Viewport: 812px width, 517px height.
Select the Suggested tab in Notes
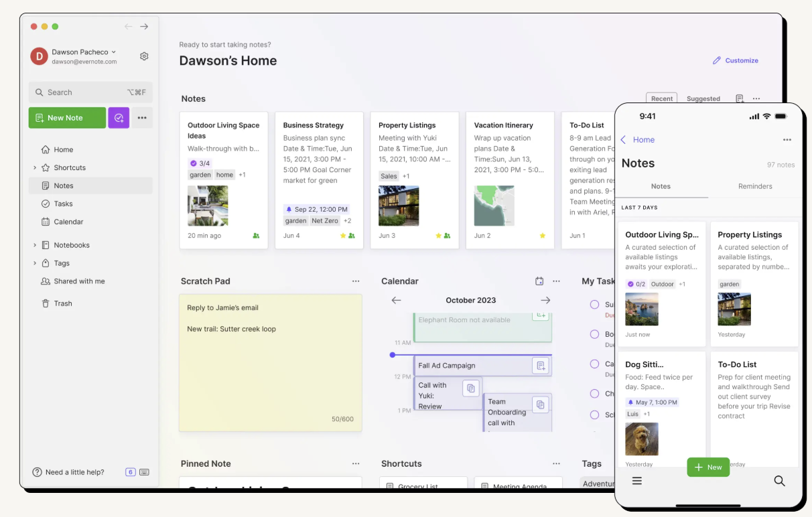[x=703, y=98]
